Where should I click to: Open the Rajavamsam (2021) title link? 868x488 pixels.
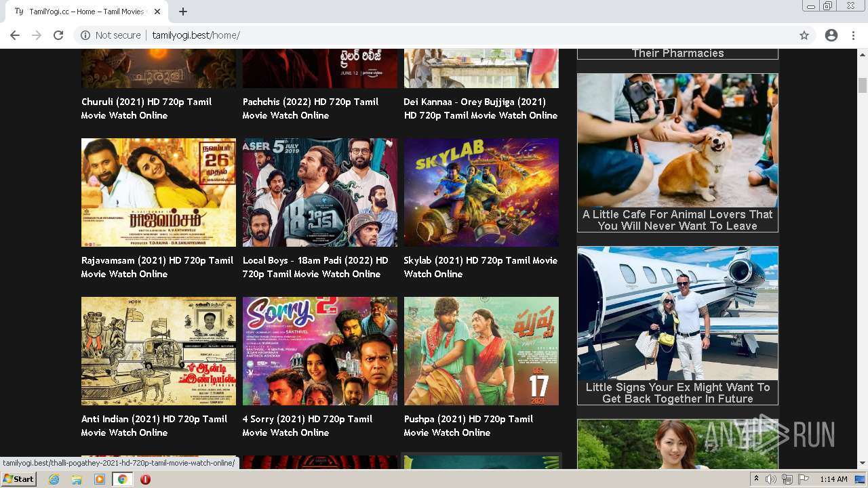[157, 267]
